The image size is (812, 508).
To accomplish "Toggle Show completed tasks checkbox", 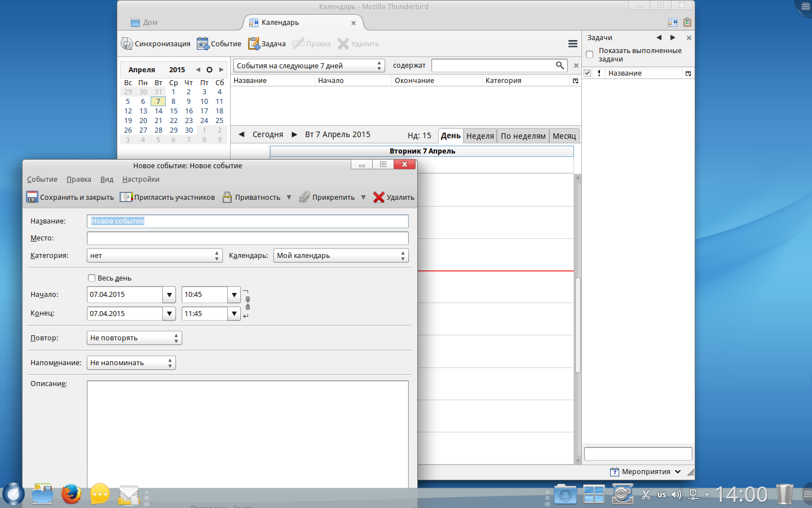I will coord(590,55).
